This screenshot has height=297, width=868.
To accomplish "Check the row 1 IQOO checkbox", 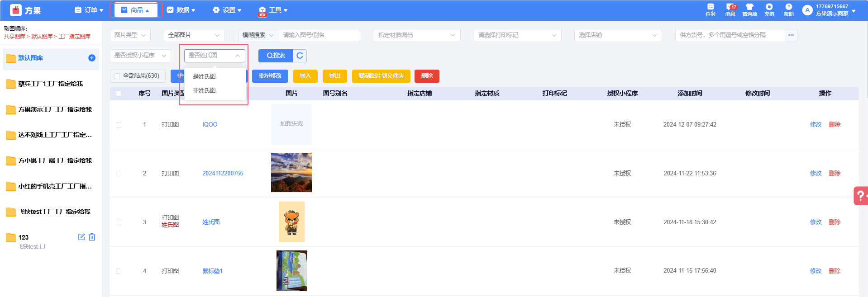I will (x=119, y=124).
